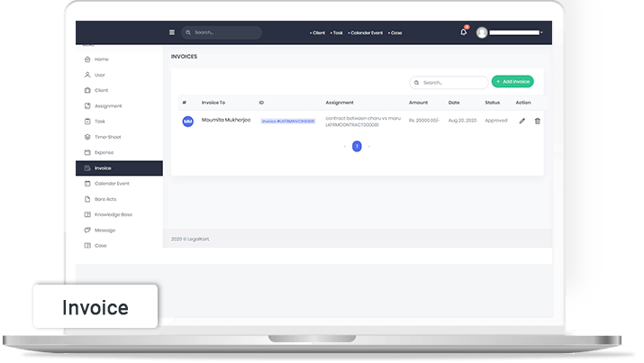Click the Task shortcut in the top bar
Viewport: 644px width, 363px height.
(337, 32)
